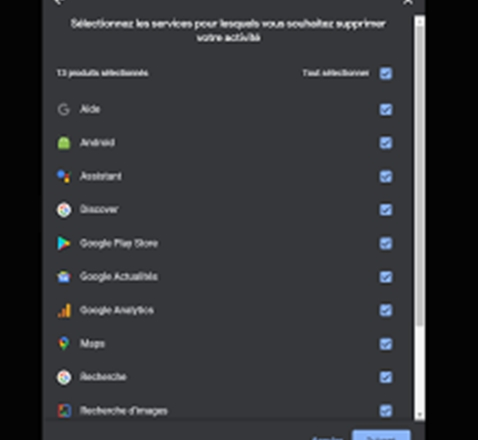
Task: Select the Google Actualités icon
Action: [64, 277]
